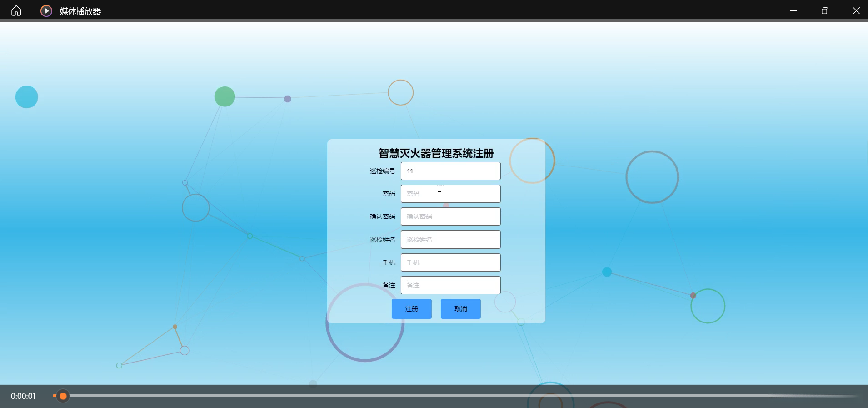Click the 智慧灭火器管理系统注册 heading

(x=436, y=153)
